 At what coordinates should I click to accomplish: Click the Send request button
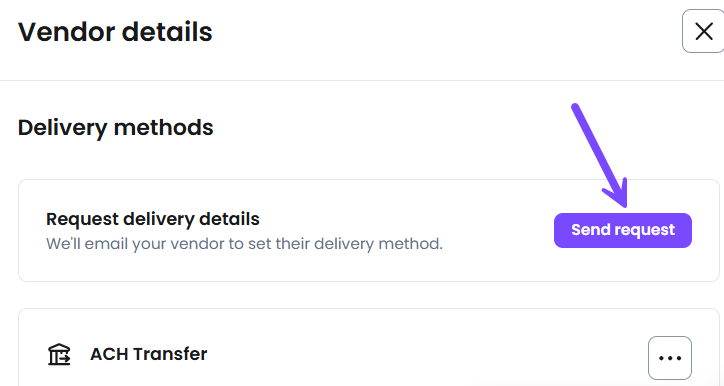pyautogui.click(x=623, y=230)
